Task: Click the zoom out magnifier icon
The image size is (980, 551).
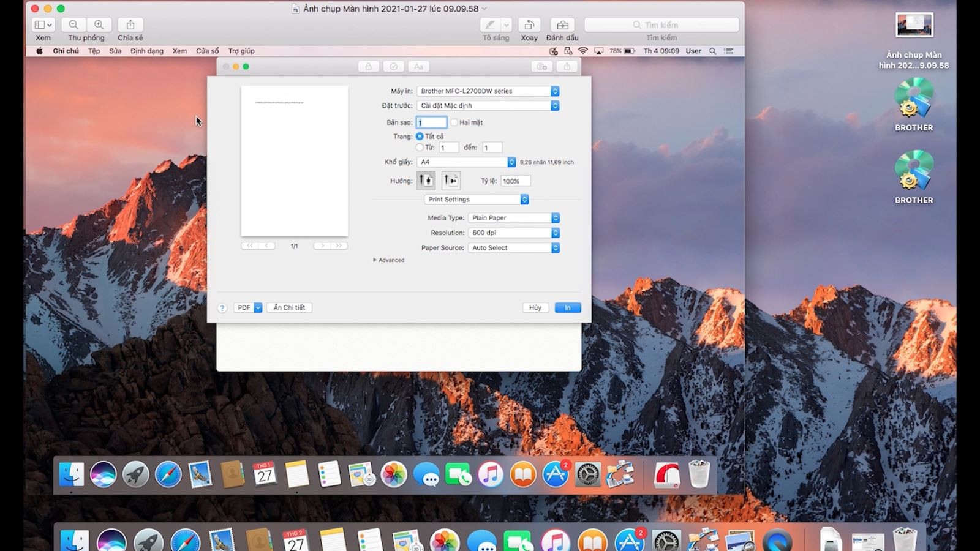Action: [x=73, y=25]
